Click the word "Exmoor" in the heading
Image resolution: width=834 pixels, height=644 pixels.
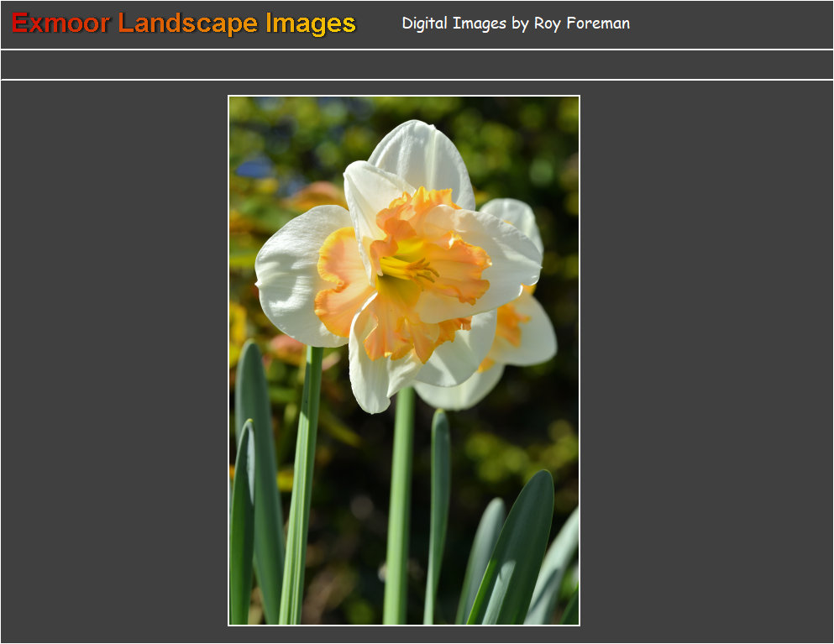point(60,24)
